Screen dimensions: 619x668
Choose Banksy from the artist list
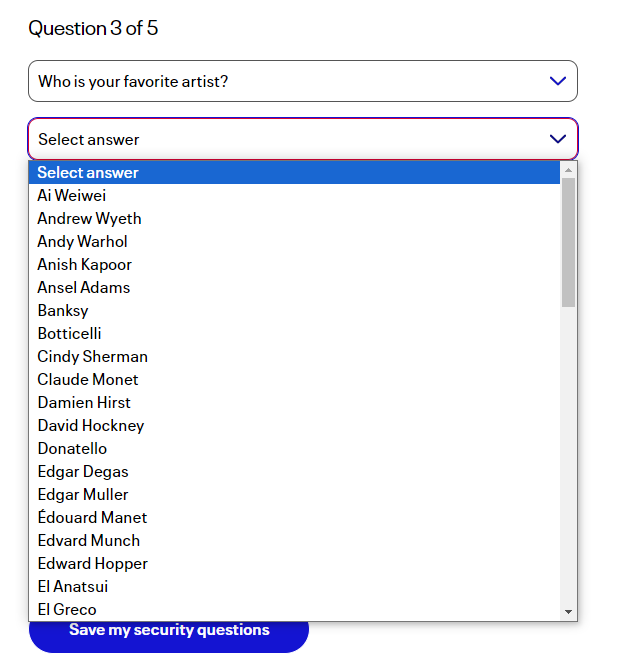point(63,311)
